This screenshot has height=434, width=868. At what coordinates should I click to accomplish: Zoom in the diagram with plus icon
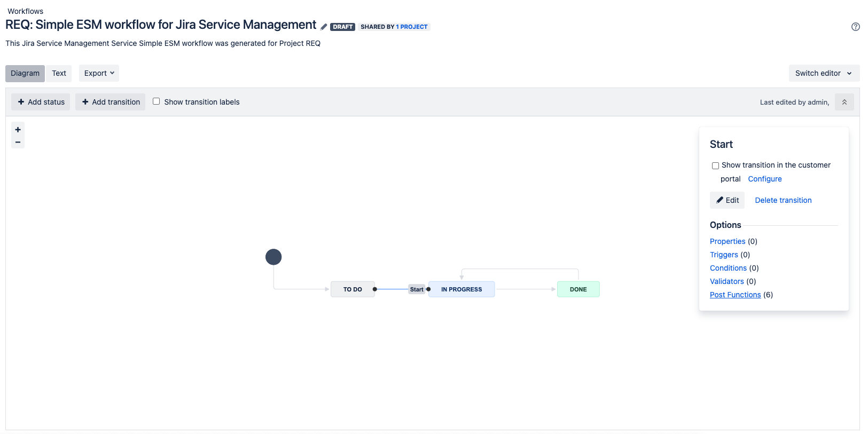click(x=18, y=130)
